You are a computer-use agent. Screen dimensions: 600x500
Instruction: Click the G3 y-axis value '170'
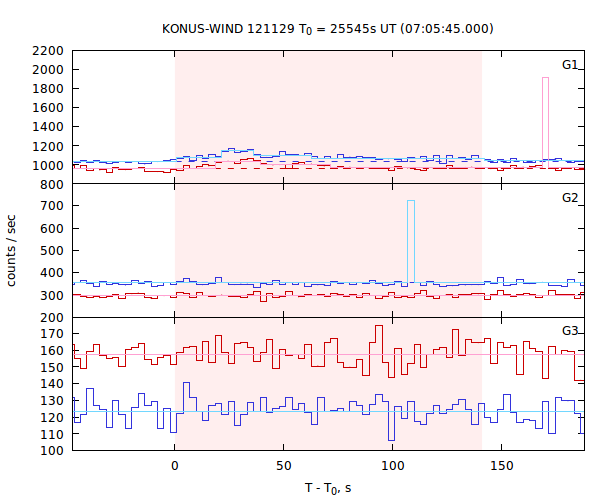[52, 334]
